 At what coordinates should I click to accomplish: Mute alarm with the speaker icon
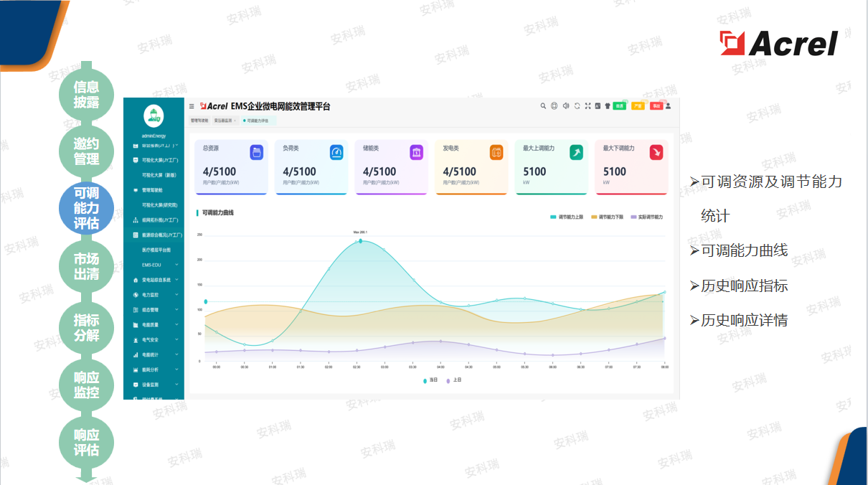565,106
